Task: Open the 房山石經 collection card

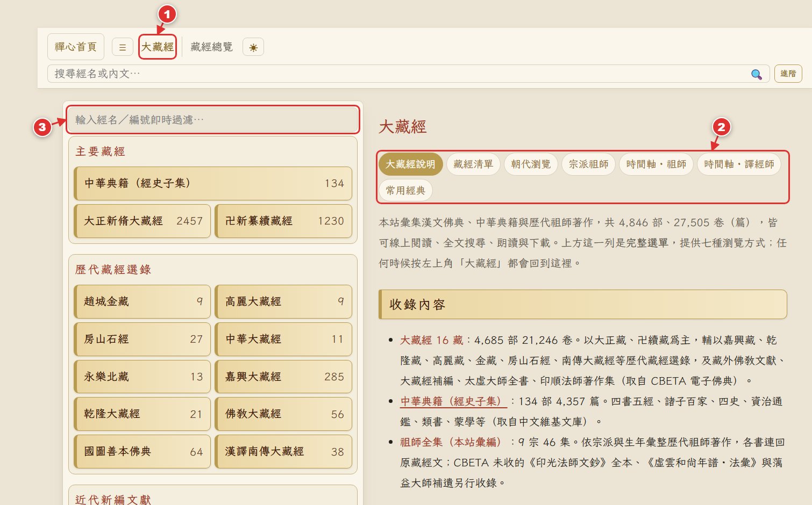Action: coord(142,339)
